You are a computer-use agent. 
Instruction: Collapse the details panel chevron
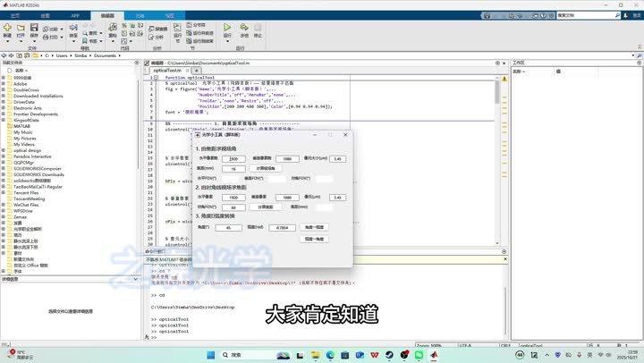click(x=136, y=279)
